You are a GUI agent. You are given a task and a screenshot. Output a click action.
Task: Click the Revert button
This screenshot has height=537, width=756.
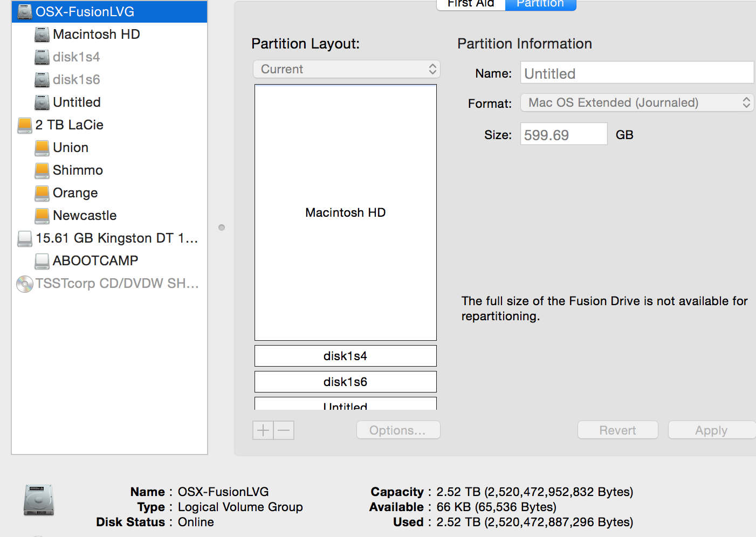click(618, 430)
